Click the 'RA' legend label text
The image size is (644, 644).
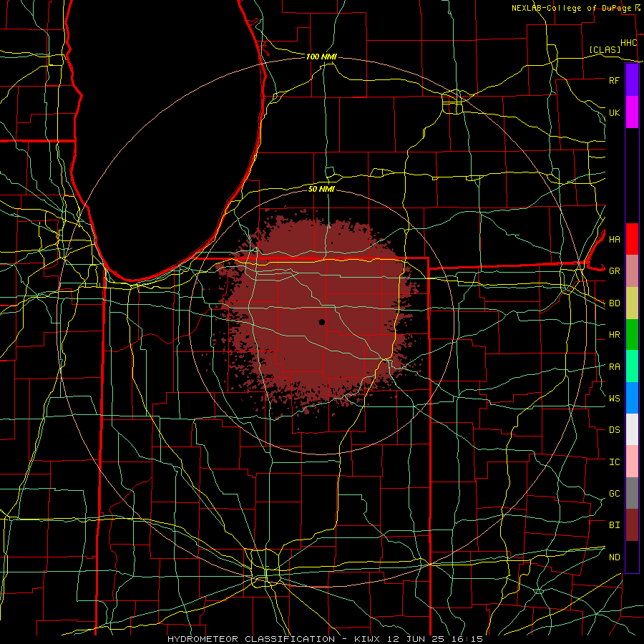[614, 366]
